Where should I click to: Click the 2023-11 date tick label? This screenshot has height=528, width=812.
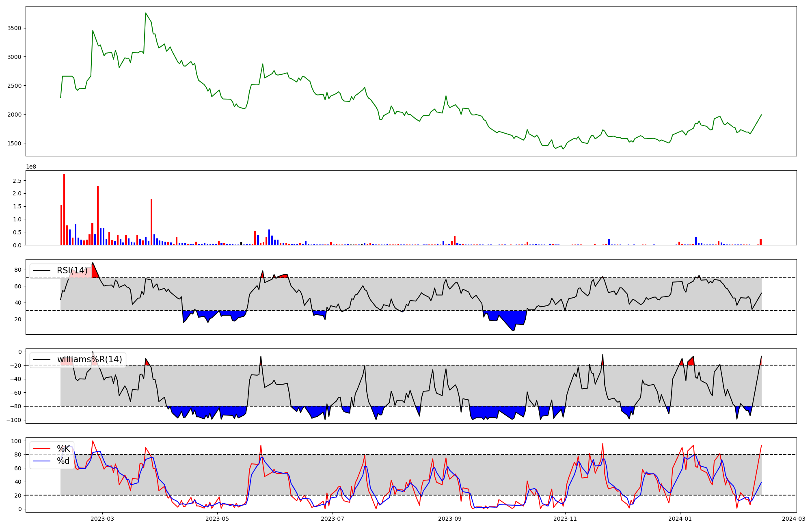pyautogui.click(x=565, y=519)
